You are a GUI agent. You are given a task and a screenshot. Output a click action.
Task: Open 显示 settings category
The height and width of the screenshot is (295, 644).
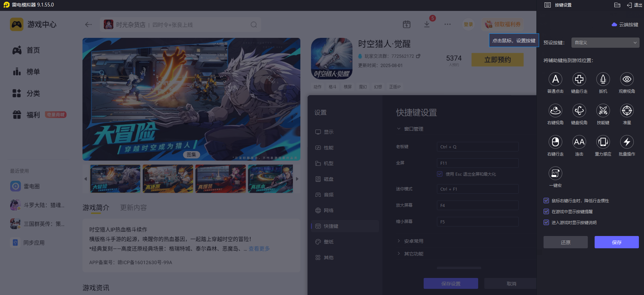tap(345, 132)
